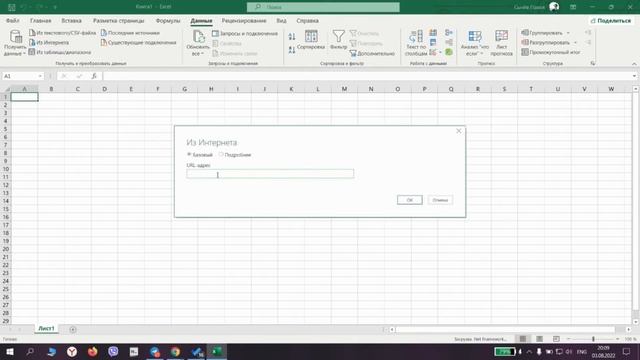The image size is (640, 360).
Task: Click the Insert Function fx icon
Action: pos(94,76)
